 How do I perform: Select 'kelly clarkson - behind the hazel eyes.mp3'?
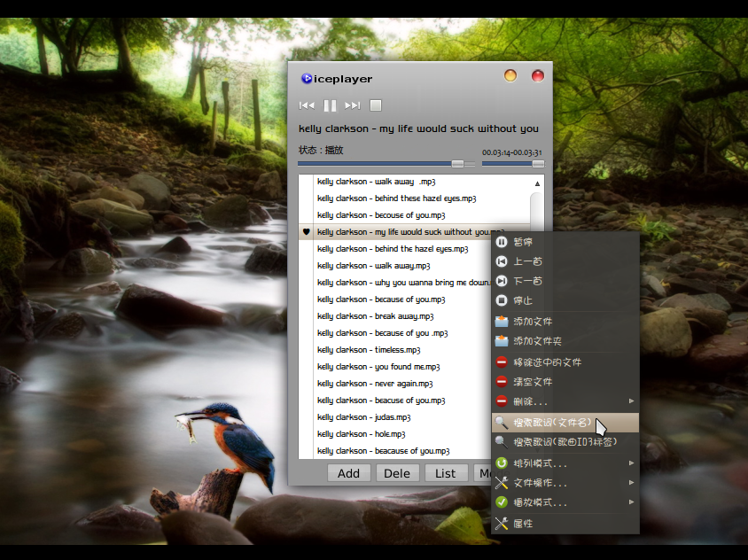click(x=395, y=249)
